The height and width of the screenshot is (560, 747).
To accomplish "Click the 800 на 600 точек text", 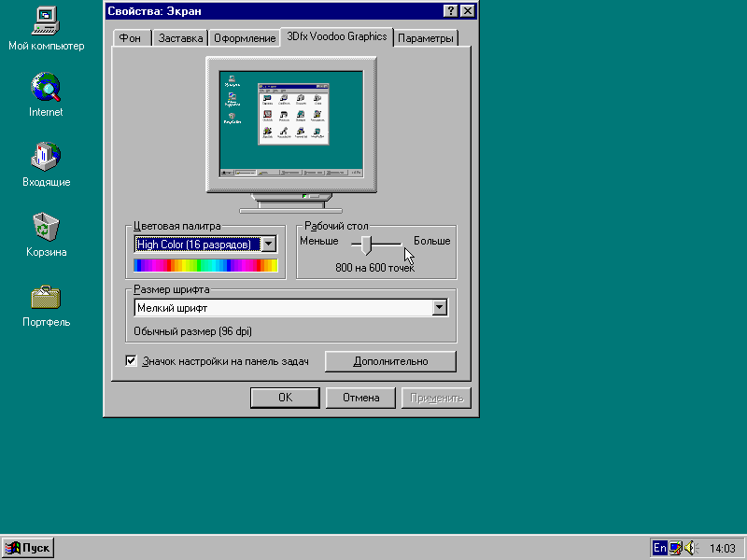I will [375, 268].
